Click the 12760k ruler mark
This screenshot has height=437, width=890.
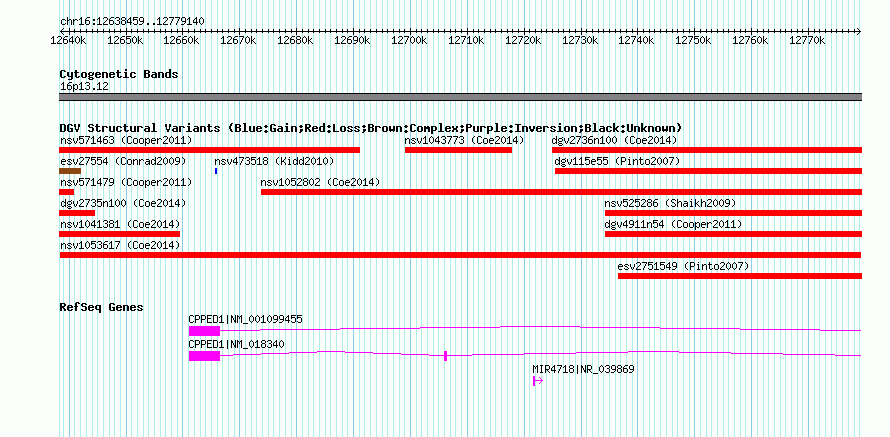point(750,40)
